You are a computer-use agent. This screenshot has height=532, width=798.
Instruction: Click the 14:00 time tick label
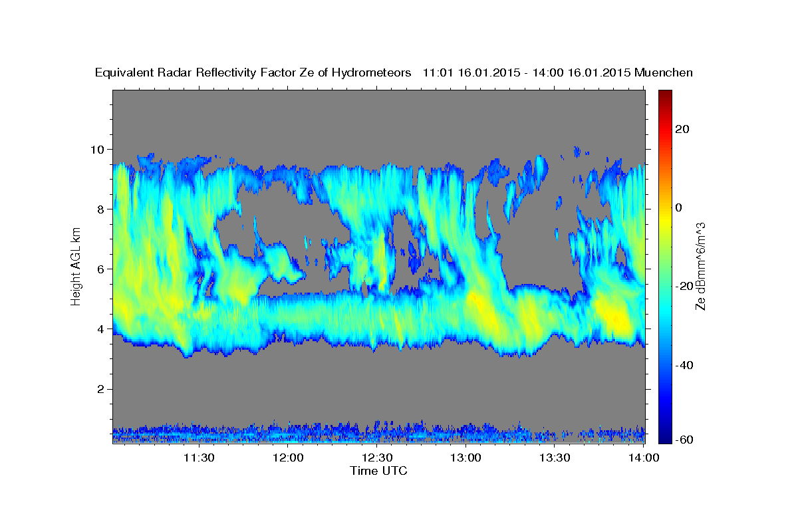pos(644,458)
